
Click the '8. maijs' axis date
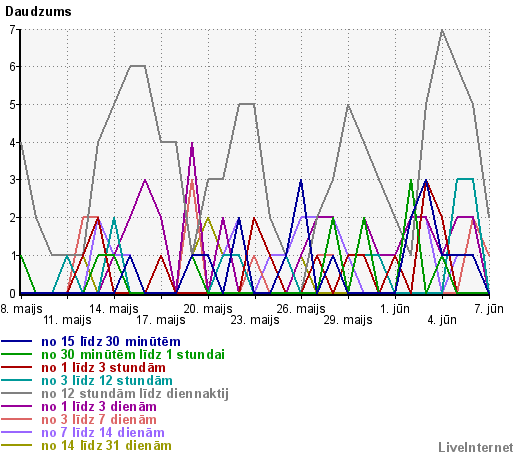point(21,309)
